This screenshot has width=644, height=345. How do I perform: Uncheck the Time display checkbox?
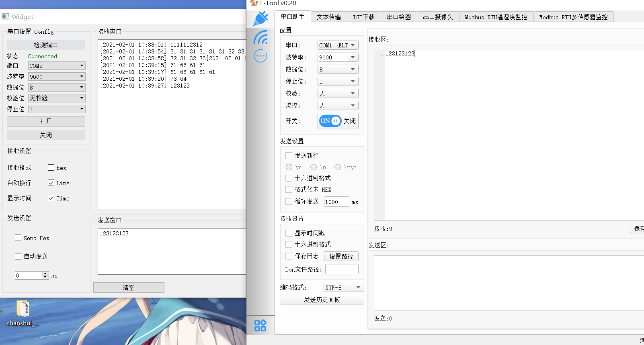(x=51, y=198)
